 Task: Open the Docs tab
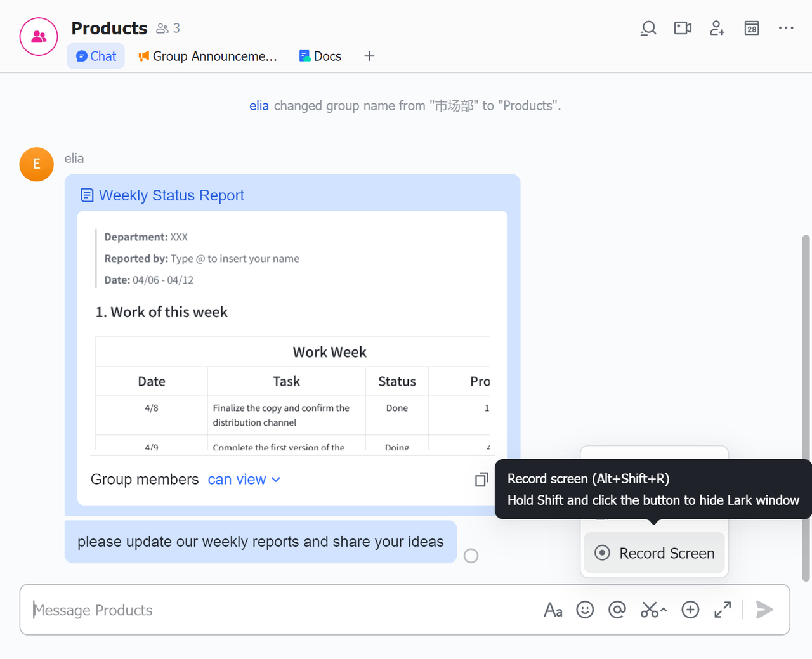pyautogui.click(x=320, y=56)
